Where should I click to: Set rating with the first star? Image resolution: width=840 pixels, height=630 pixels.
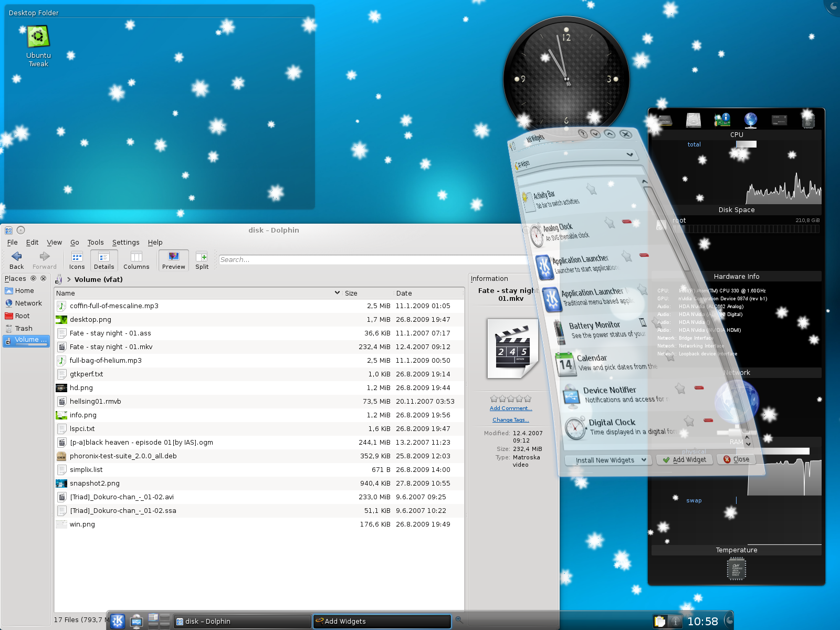click(x=494, y=399)
